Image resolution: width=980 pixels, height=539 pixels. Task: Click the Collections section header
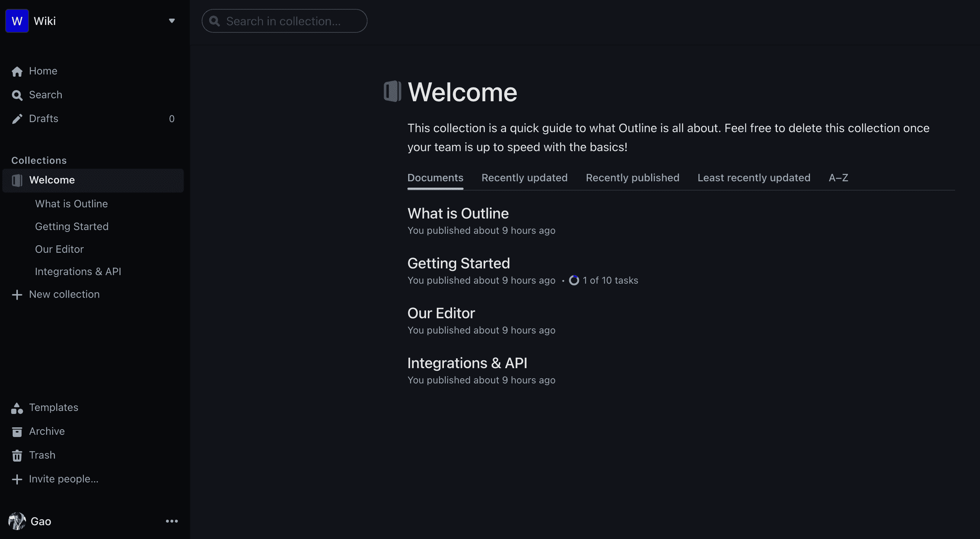pos(39,160)
